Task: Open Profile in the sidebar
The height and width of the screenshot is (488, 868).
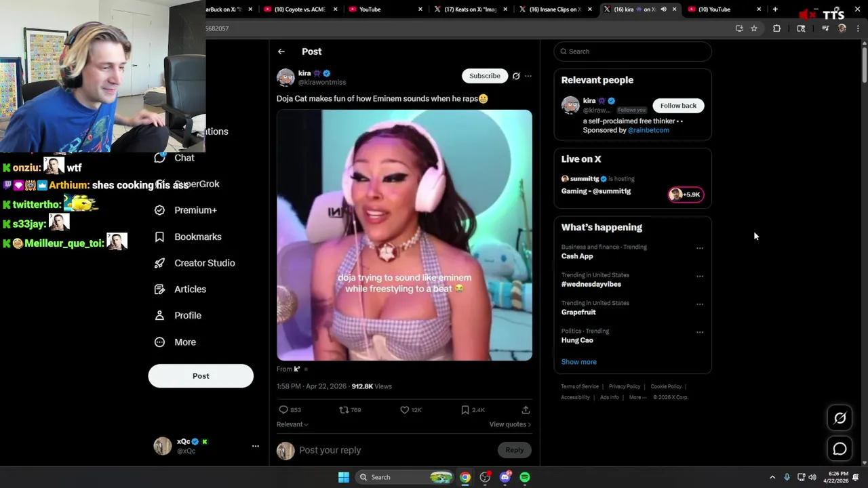Action: pyautogui.click(x=178, y=316)
